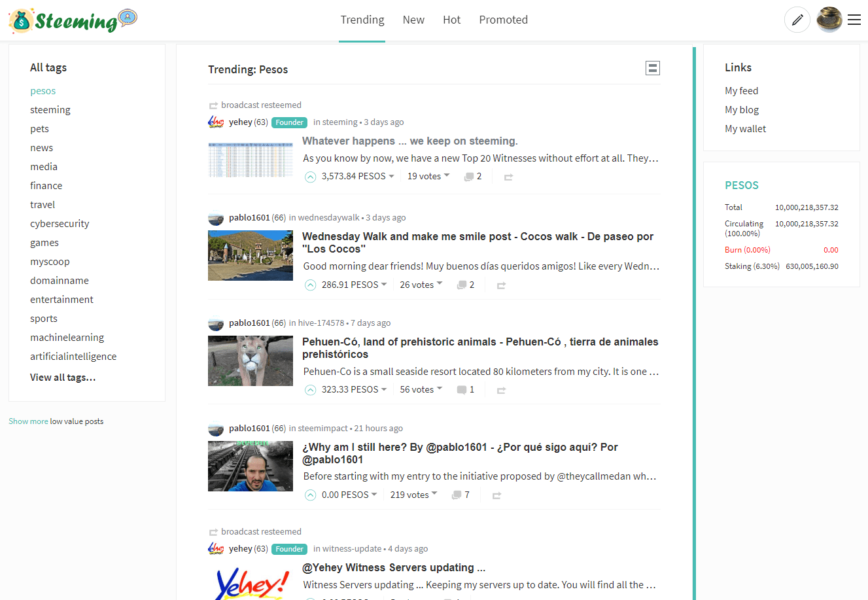Image resolution: width=868 pixels, height=600 pixels.
Task: Select the entertainment tag
Action: point(61,300)
